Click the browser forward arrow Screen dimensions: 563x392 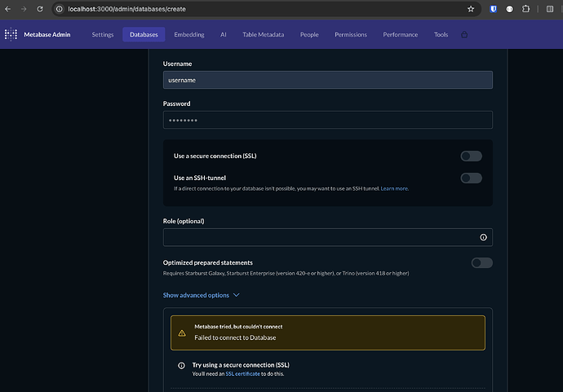coord(24,9)
